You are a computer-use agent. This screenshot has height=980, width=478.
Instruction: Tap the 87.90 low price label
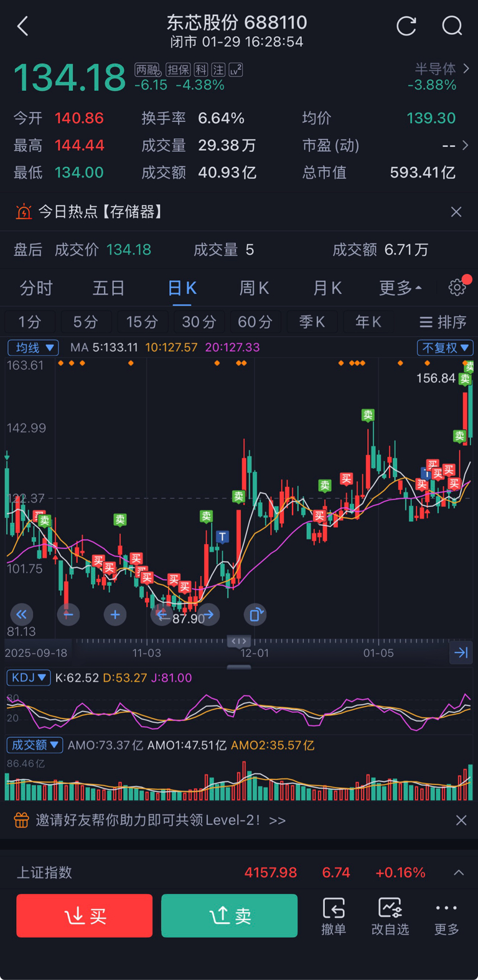(x=189, y=618)
